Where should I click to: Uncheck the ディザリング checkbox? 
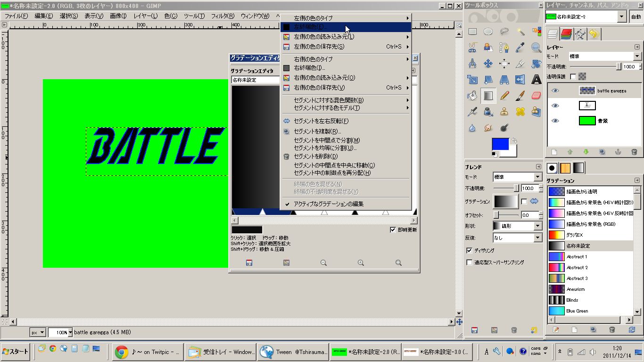pyautogui.click(x=469, y=250)
